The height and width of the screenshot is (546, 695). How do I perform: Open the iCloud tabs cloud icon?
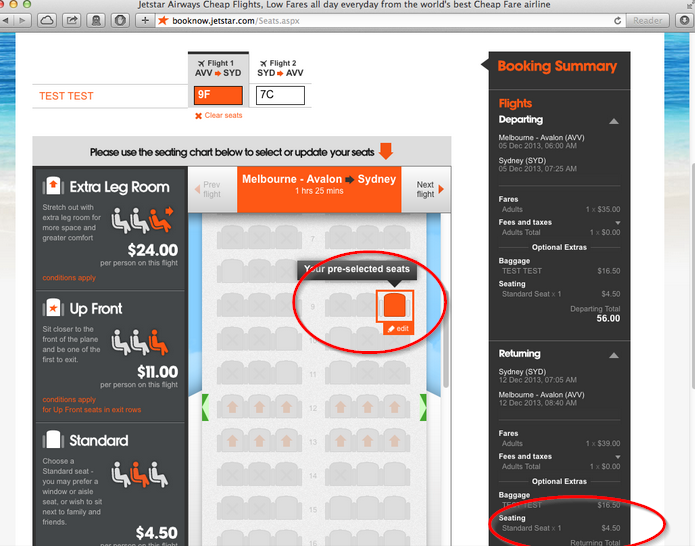(48, 20)
